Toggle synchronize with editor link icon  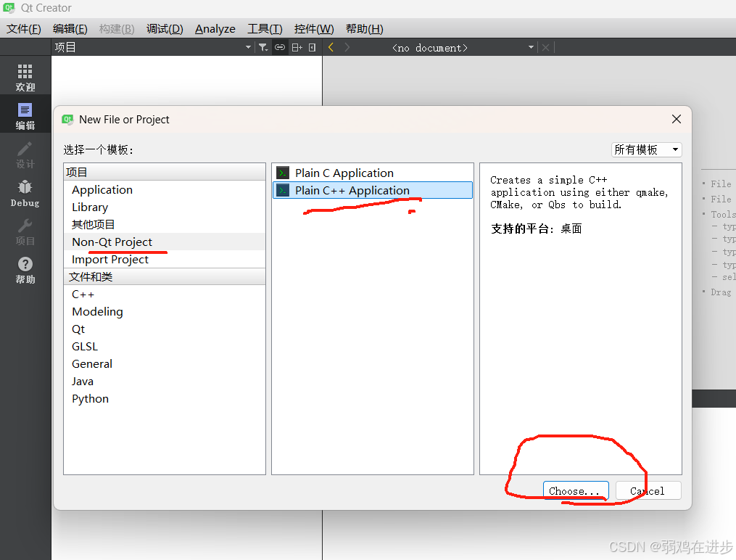point(280,47)
